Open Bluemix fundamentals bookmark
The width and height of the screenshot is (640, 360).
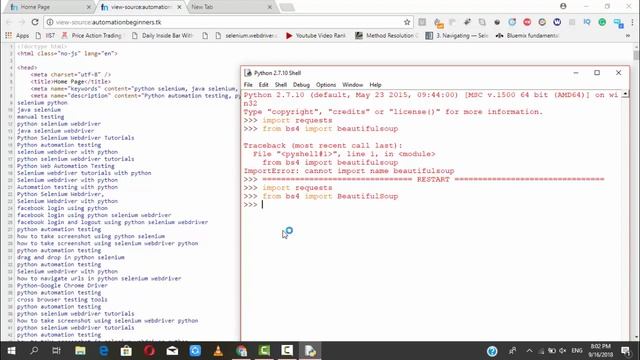(x=527, y=36)
